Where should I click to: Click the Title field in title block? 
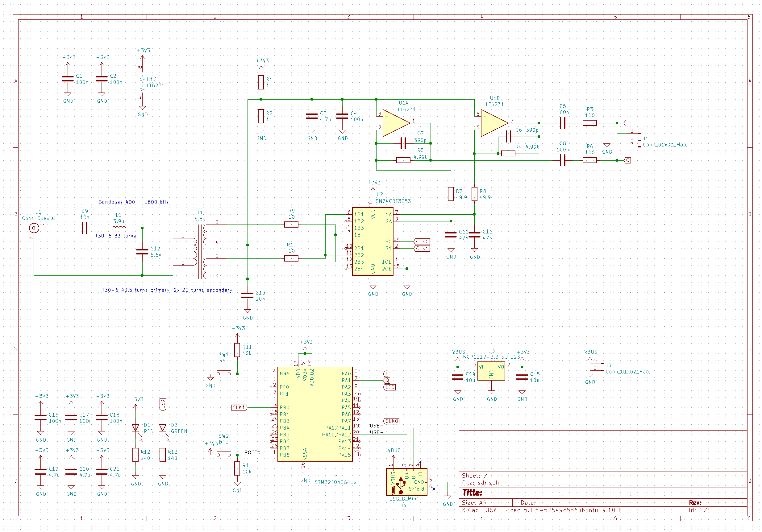pos(472,493)
